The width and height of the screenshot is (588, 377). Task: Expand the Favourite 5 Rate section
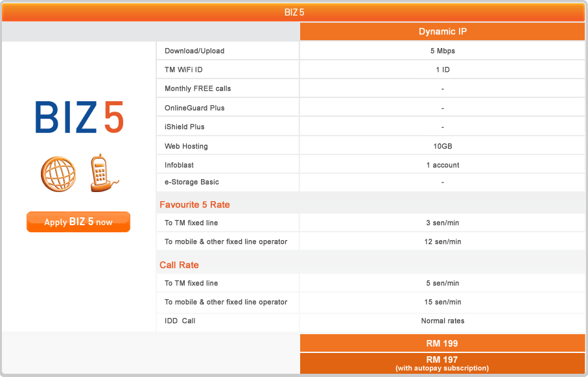point(194,204)
